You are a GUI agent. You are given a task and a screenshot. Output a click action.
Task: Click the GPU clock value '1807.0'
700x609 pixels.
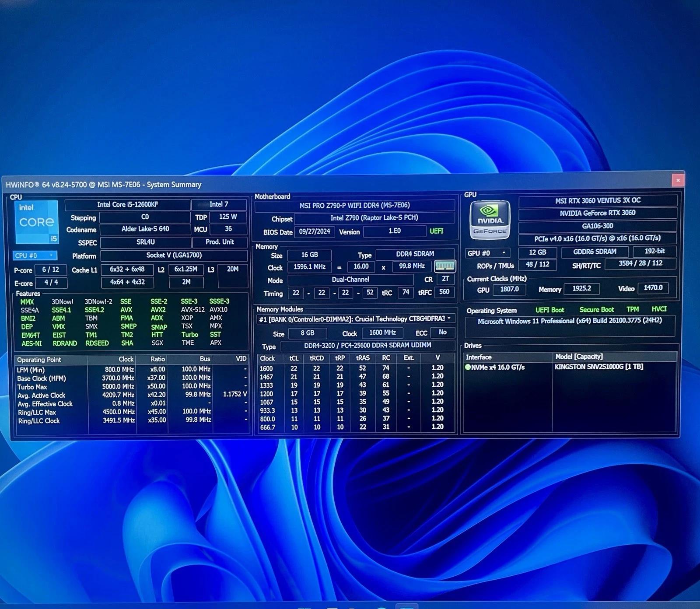point(509,289)
